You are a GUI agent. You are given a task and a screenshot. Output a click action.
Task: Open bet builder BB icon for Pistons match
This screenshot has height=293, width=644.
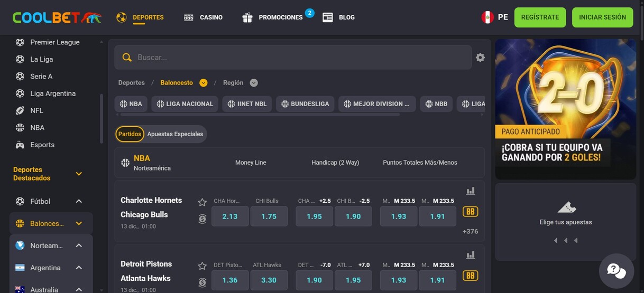(x=470, y=276)
